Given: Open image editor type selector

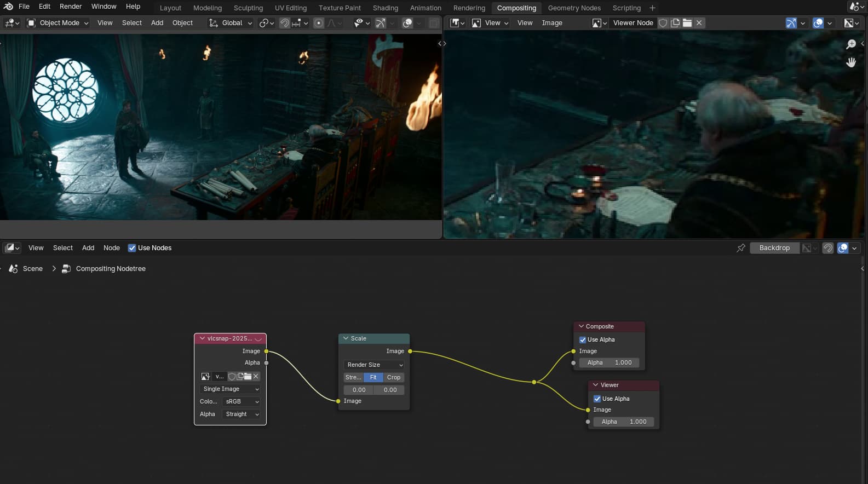Looking at the screenshot, I should 457,23.
